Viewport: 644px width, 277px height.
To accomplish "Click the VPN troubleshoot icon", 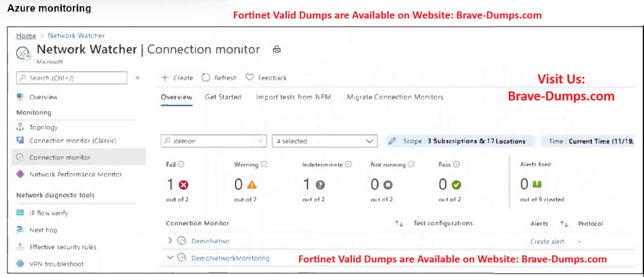I will [20, 264].
